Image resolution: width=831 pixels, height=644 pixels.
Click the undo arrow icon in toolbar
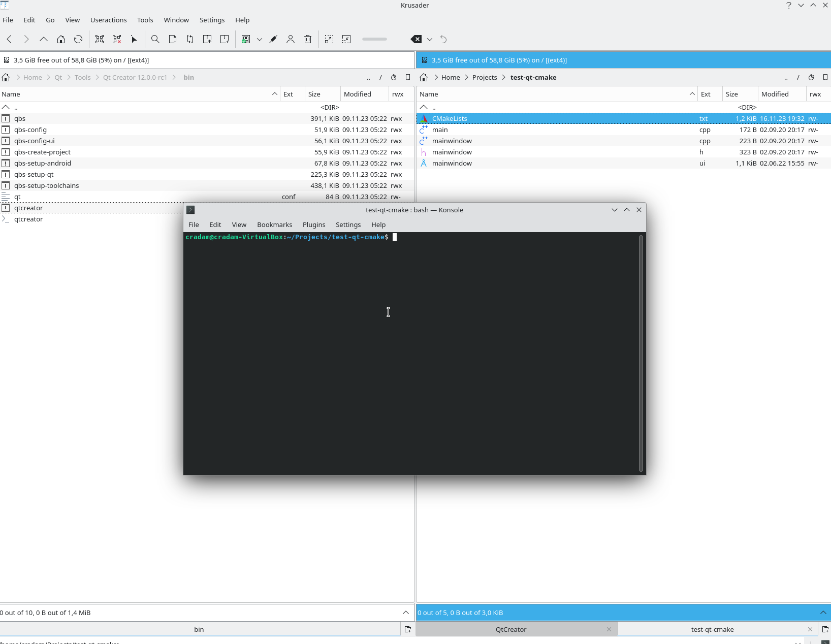(443, 39)
